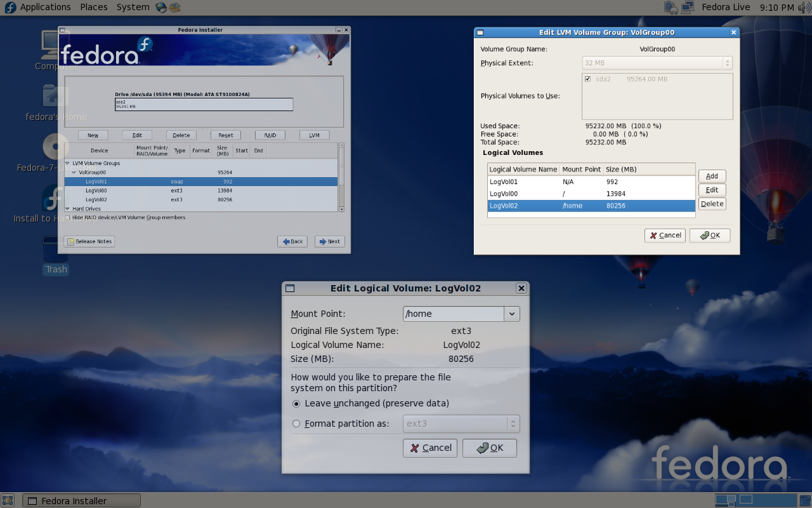
Task: Click the Fedora Live user label
Action: coord(726,8)
